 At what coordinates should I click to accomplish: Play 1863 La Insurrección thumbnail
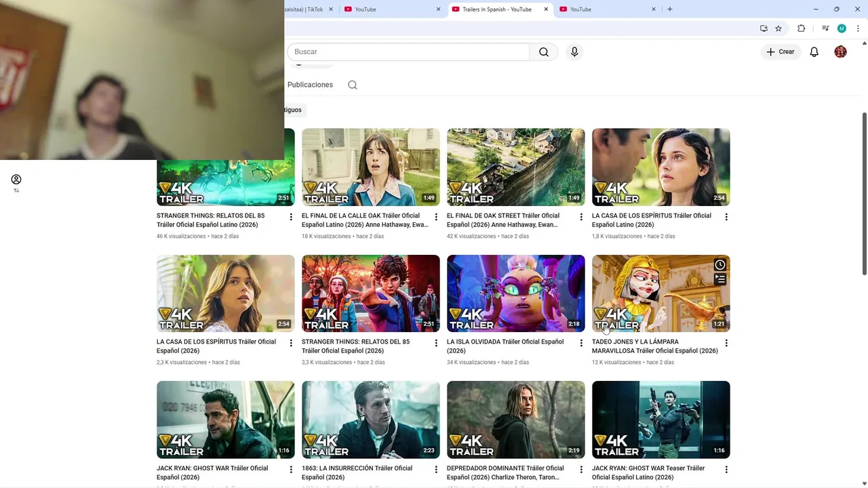[x=371, y=420]
